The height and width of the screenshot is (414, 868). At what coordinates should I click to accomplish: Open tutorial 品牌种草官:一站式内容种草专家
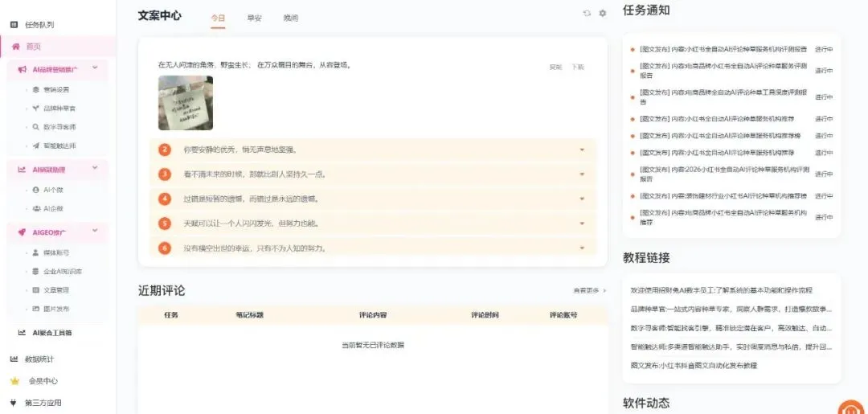click(x=731, y=309)
